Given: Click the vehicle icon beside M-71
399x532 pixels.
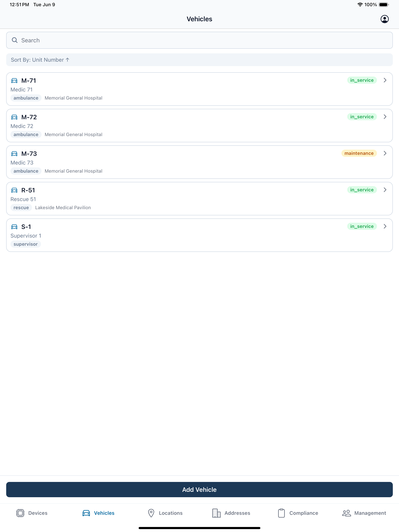Looking at the screenshot, I should 14,81.
